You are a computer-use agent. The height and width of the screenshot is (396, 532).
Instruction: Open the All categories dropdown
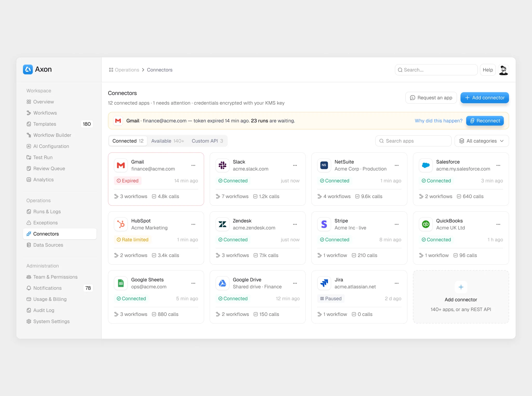click(482, 141)
